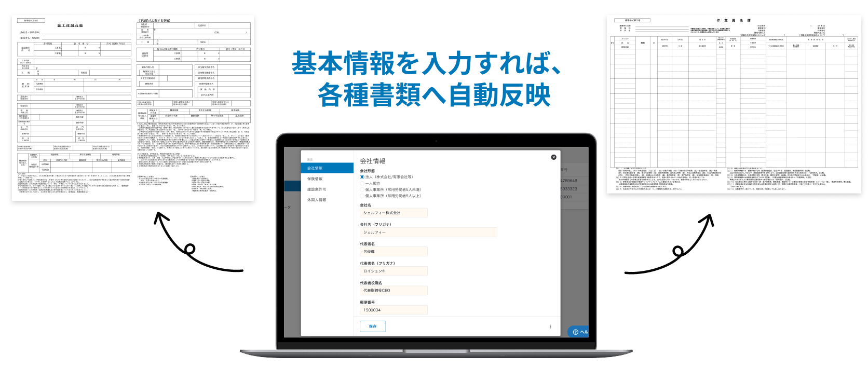Open 建設業許可 settings tab
The width and height of the screenshot is (868, 384).
pos(327,189)
